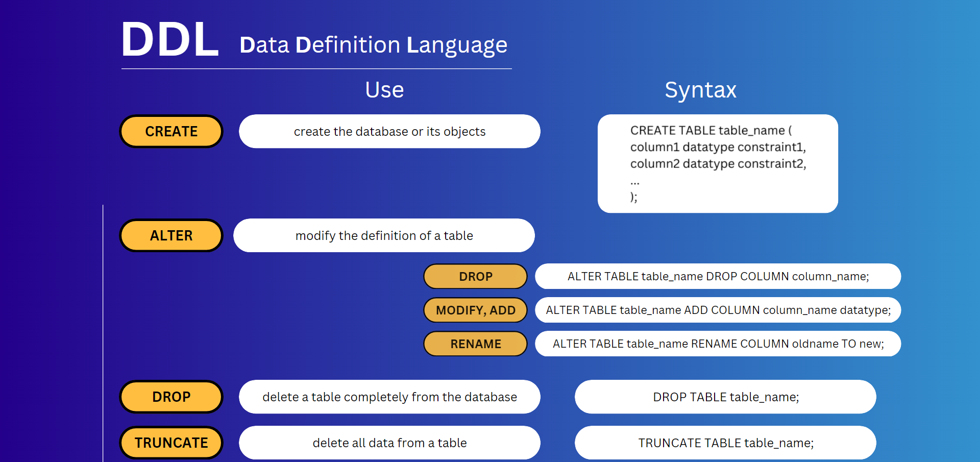Click the 'create the database or its objects' box

click(389, 132)
